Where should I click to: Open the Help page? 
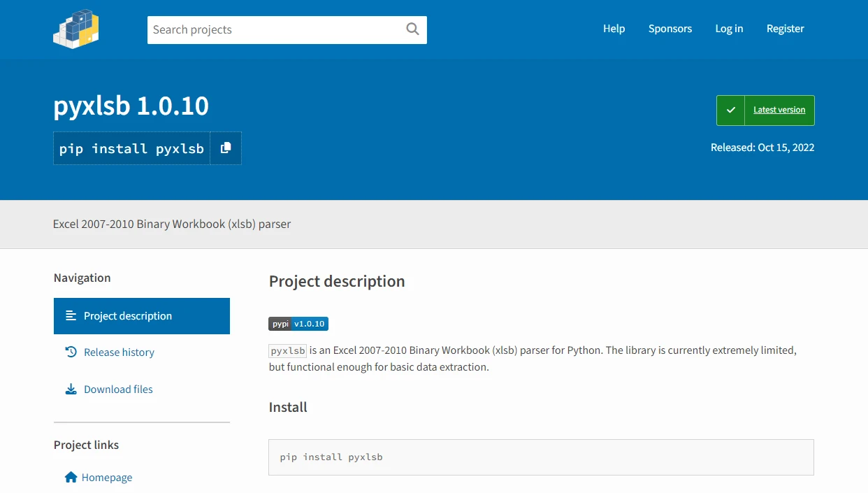click(614, 29)
